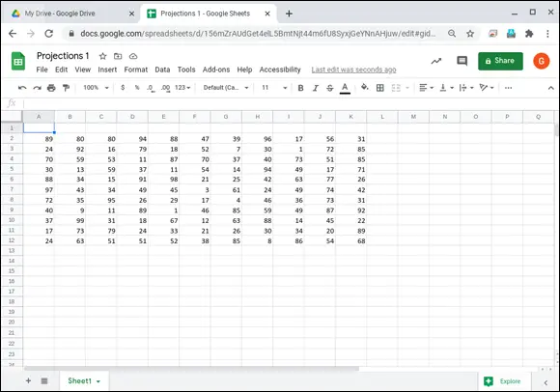Open the text color picker
This screenshot has height=392, width=560.
[x=345, y=88]
